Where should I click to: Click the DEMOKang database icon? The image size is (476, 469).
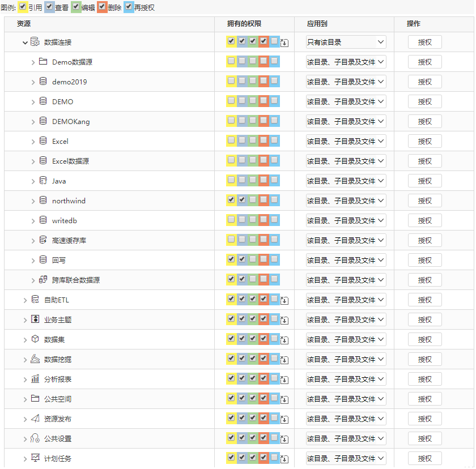(43, 121)
